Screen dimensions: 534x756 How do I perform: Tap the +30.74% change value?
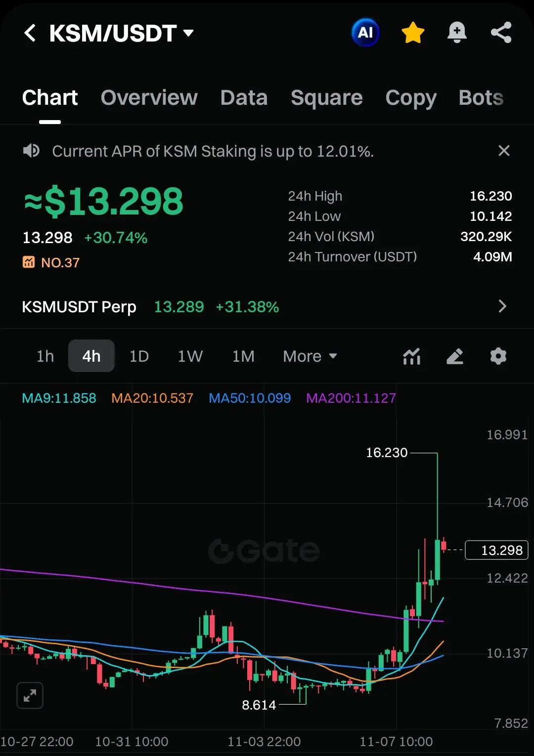tap(116, 238)
